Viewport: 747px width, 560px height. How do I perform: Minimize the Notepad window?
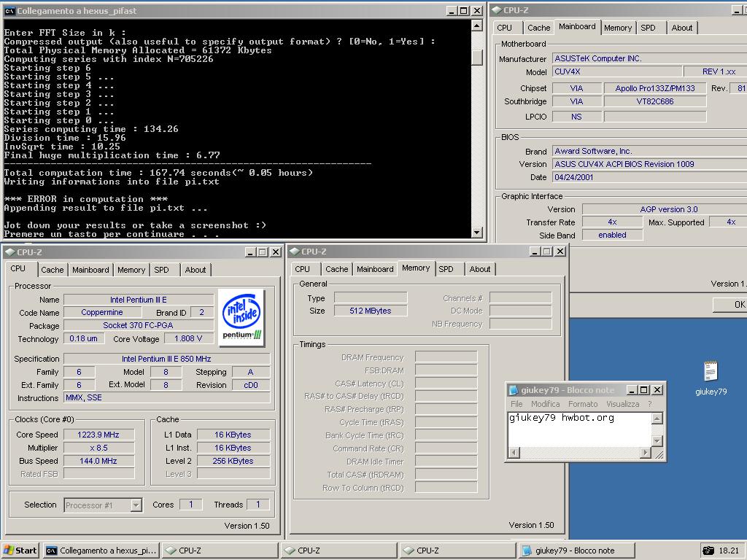click(x=632, y=390)
